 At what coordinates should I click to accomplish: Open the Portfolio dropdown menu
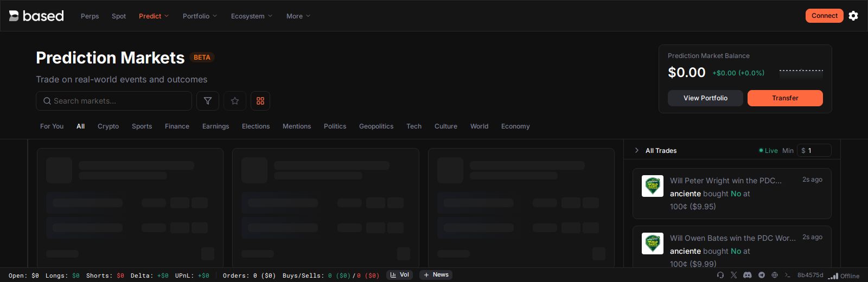coord(200,16)
